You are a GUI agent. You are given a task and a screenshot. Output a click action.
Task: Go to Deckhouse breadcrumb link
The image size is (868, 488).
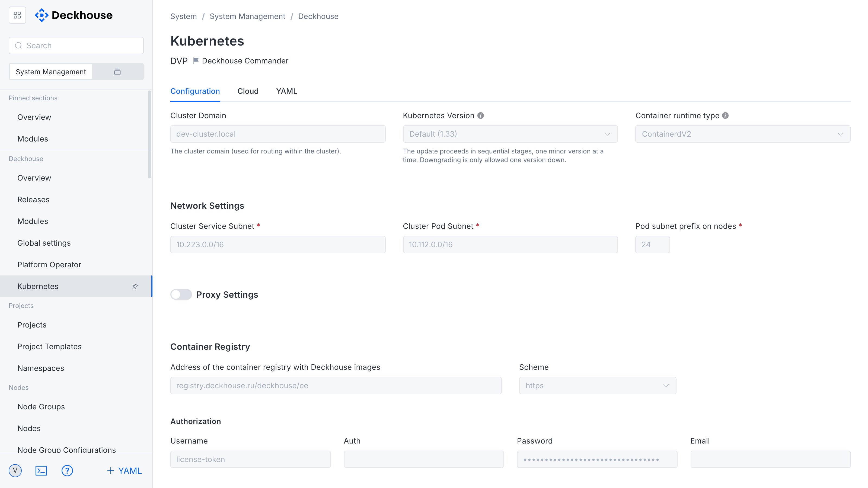click(x=318, y=17)
